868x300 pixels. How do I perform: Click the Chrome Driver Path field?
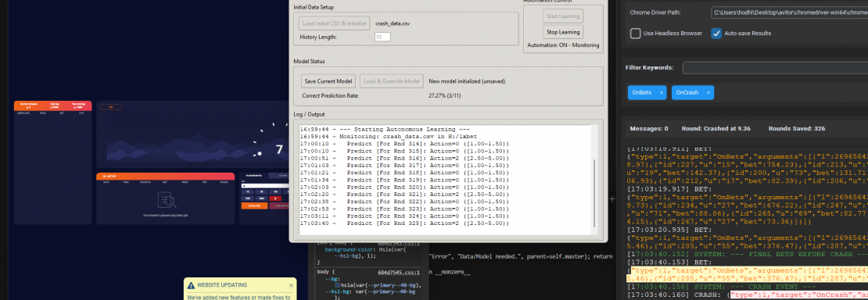pyautogui.click(x=789, y=12)
